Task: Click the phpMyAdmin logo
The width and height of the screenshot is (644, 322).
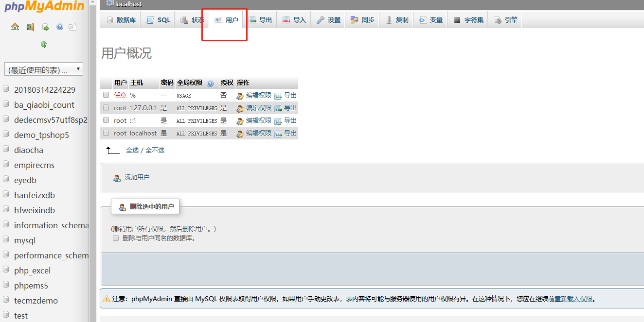Action: pos(44,6)
